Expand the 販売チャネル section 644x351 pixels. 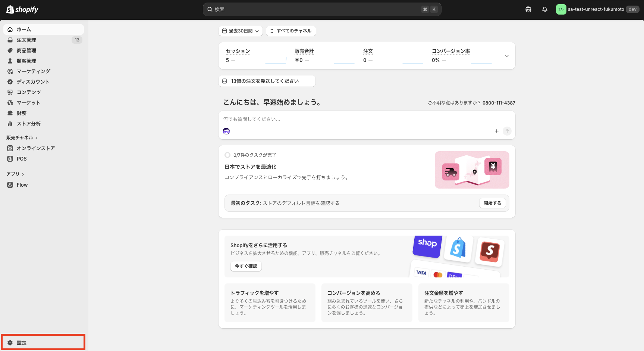(22, 138)
